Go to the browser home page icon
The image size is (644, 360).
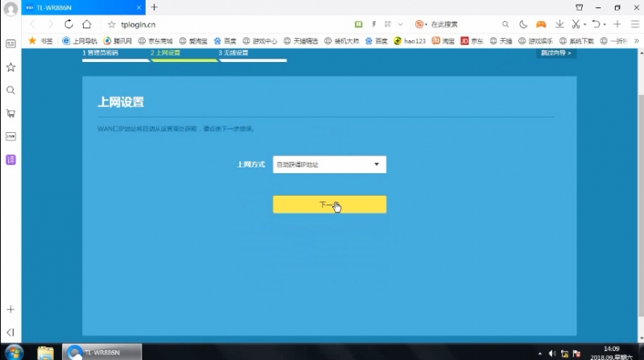pos(87,24)
